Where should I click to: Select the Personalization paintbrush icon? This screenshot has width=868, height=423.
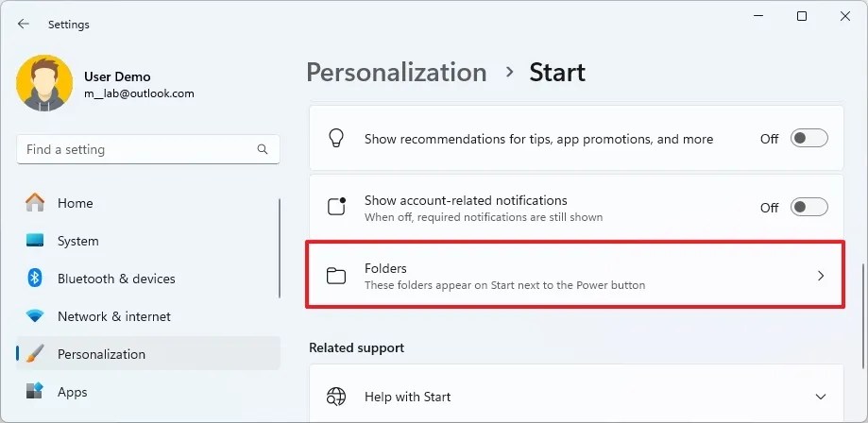pyautogui.click(x=35, y=354)
